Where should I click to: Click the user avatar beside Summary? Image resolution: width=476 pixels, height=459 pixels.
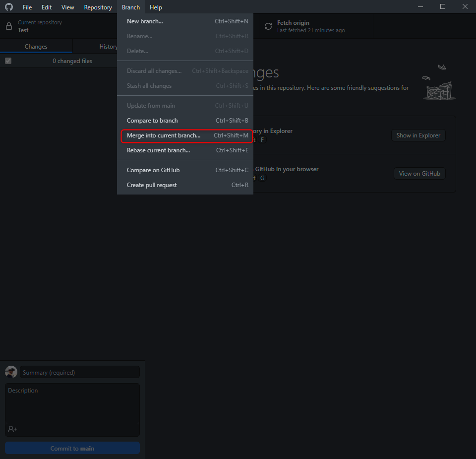(11, 372)
